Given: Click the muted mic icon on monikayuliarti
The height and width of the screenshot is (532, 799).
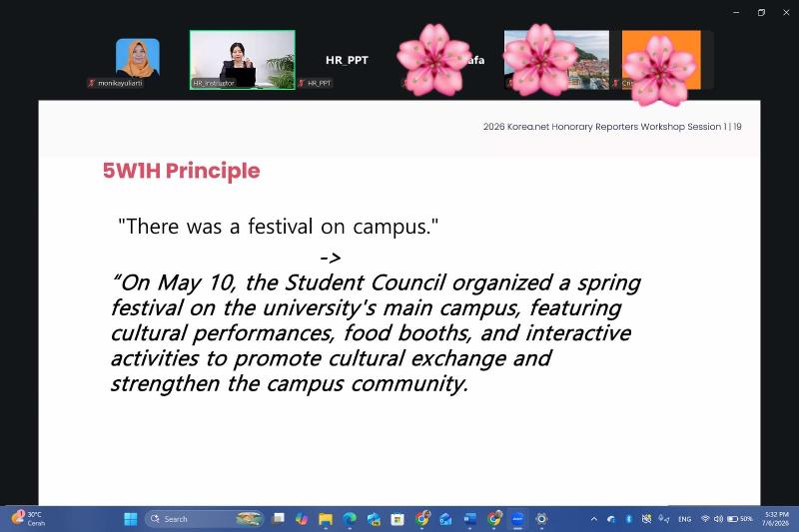Looking at the screenshot, I should pyautogui.click(x=92, y=83).
